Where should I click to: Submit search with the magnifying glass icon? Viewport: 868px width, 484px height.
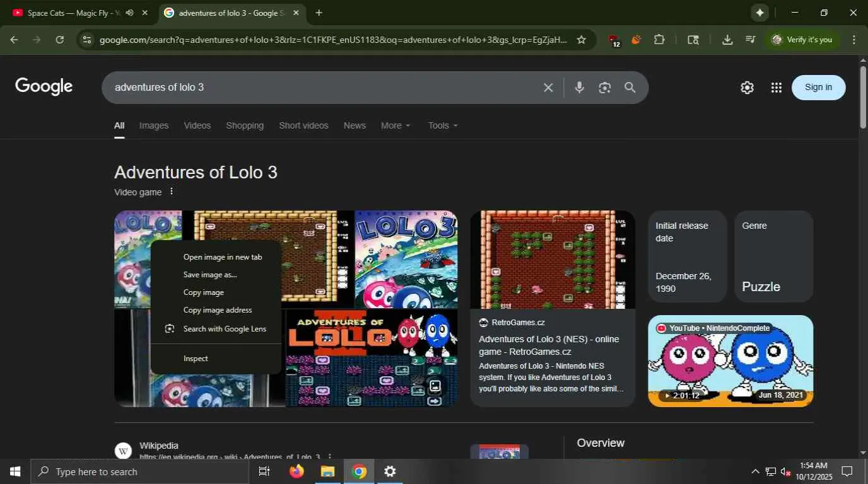(630, 88)
